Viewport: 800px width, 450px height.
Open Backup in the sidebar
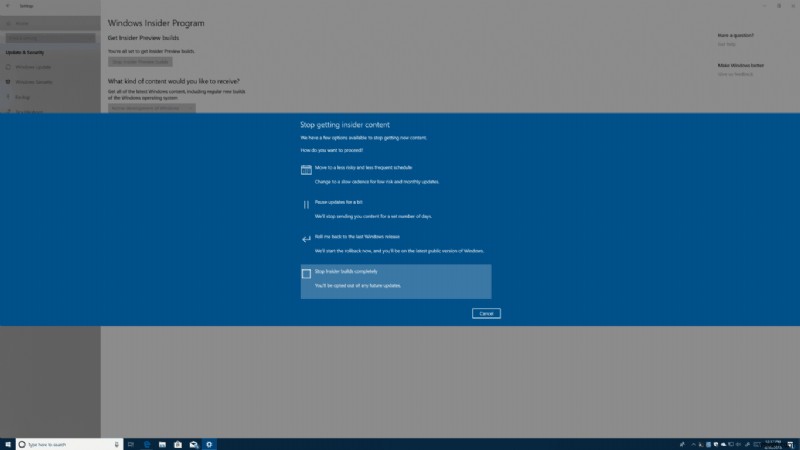coord(50,97)
